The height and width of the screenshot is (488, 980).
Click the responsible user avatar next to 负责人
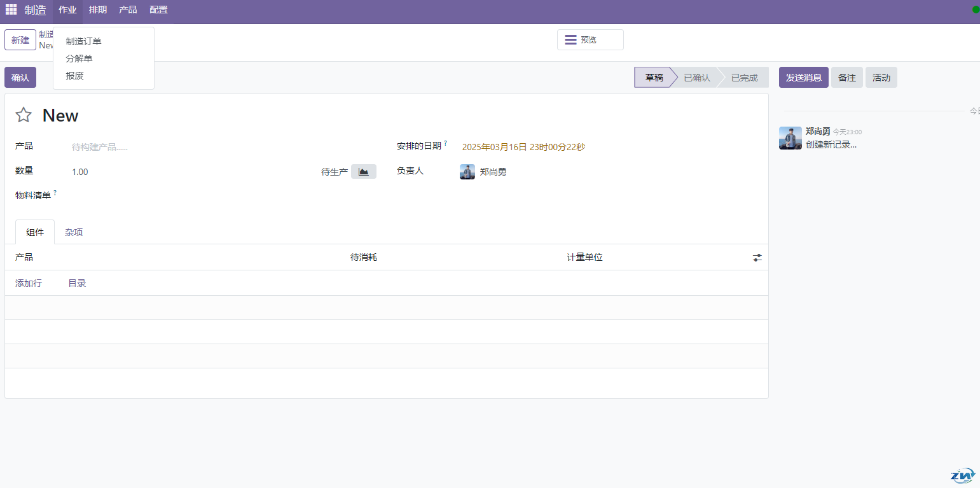coord(467,172)
